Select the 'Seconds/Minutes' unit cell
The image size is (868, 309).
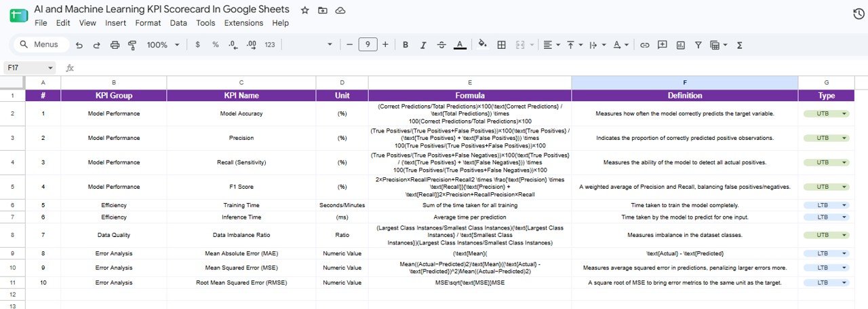click(342, 205)
